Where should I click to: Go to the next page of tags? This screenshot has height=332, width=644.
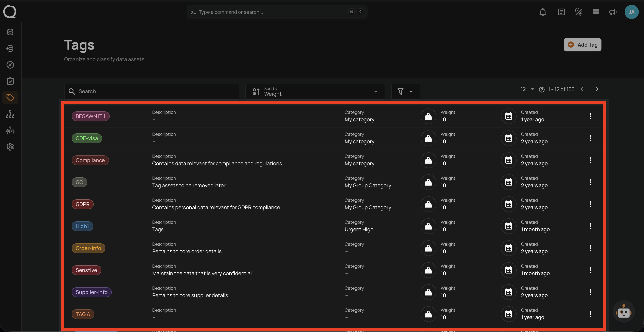pos(597,89)
